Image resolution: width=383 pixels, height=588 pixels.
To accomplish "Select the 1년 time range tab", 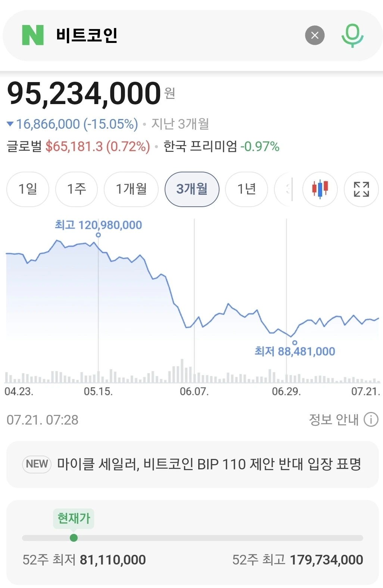I will tap(246, 189).
